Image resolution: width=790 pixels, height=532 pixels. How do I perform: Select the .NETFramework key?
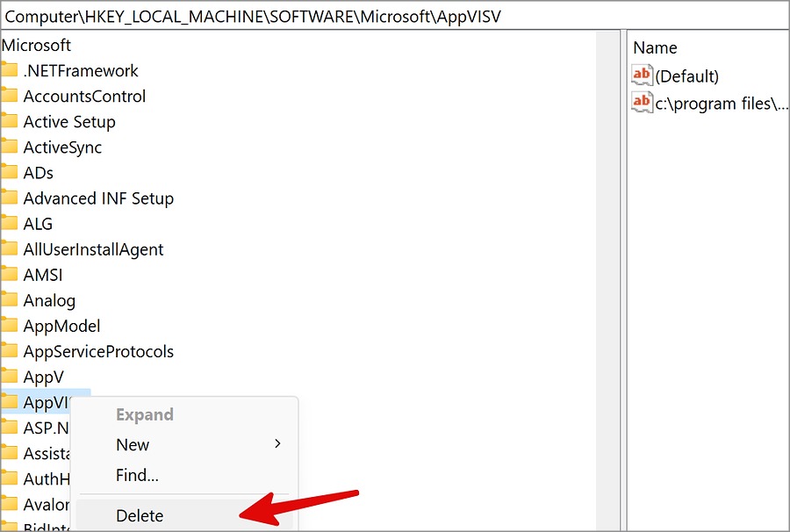click(x=81, y=70)
